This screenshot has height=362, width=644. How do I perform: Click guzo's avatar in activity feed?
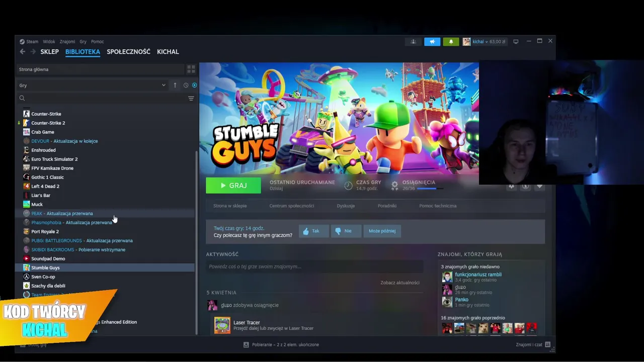(212, 305)
